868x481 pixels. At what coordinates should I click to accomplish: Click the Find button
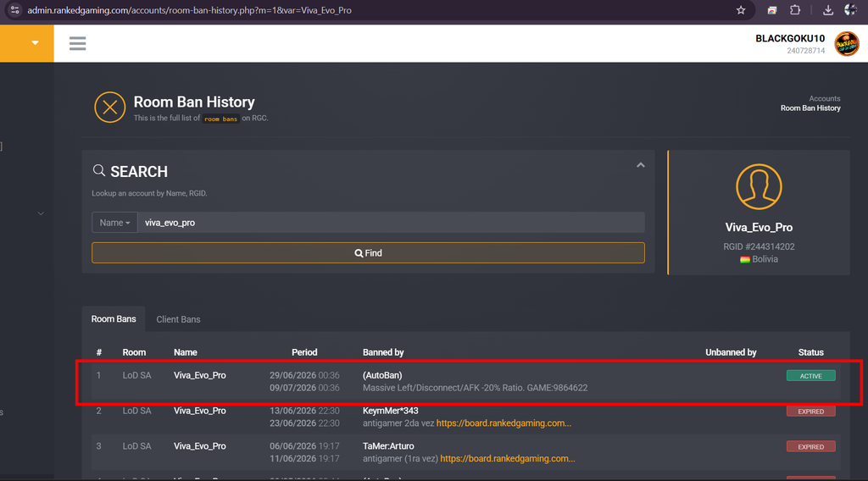pos(368,252)
